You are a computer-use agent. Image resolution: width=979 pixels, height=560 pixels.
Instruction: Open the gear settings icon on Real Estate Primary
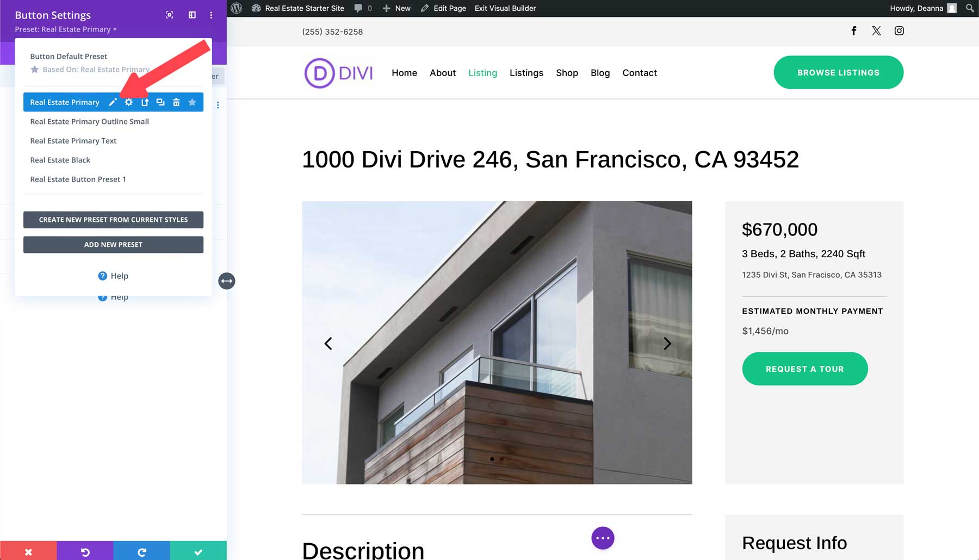click(x=128, y=102)
